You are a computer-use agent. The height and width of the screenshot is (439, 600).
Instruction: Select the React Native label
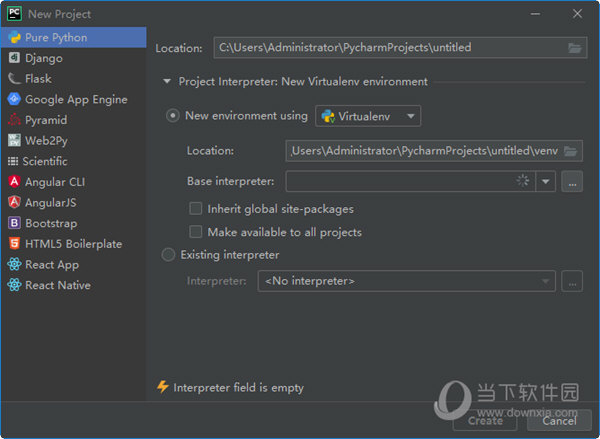(x=58, y=286)
